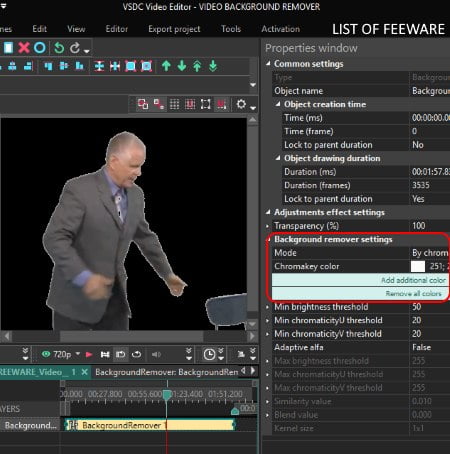Expand Min brightness threshold property

[268, 307]
